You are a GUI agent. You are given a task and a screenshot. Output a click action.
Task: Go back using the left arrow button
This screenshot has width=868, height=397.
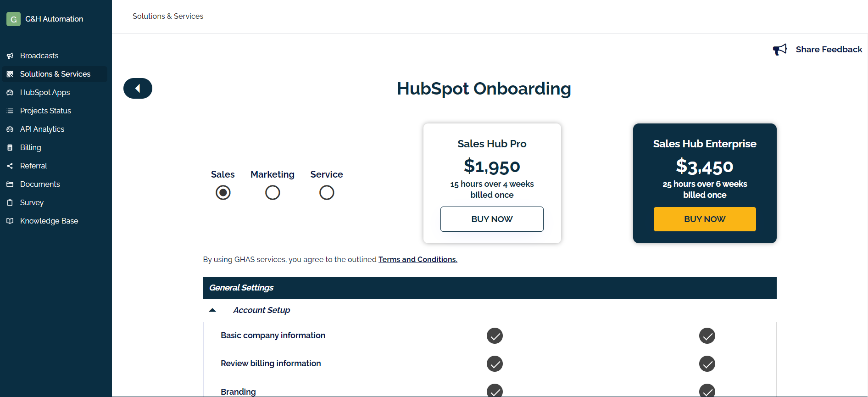point(138,88)
